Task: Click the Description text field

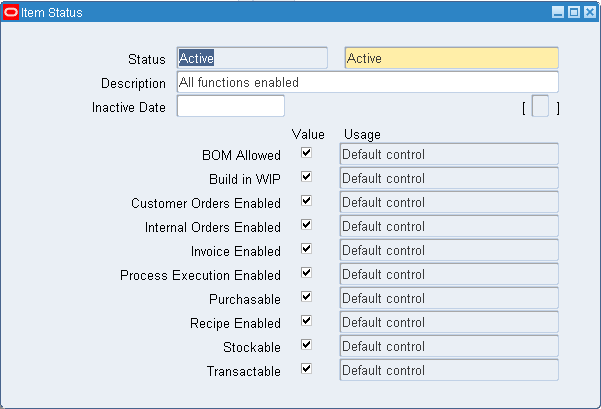Action: click(367, 82)
